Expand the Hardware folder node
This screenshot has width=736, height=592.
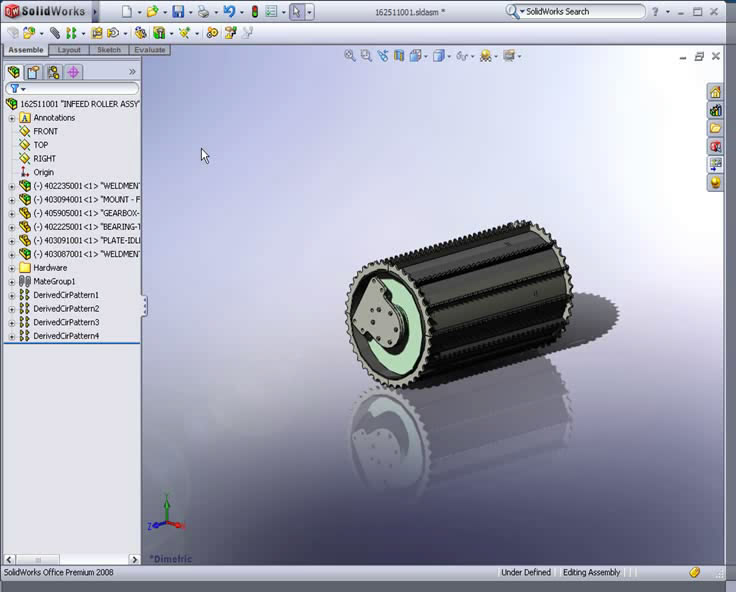point(12,269)
